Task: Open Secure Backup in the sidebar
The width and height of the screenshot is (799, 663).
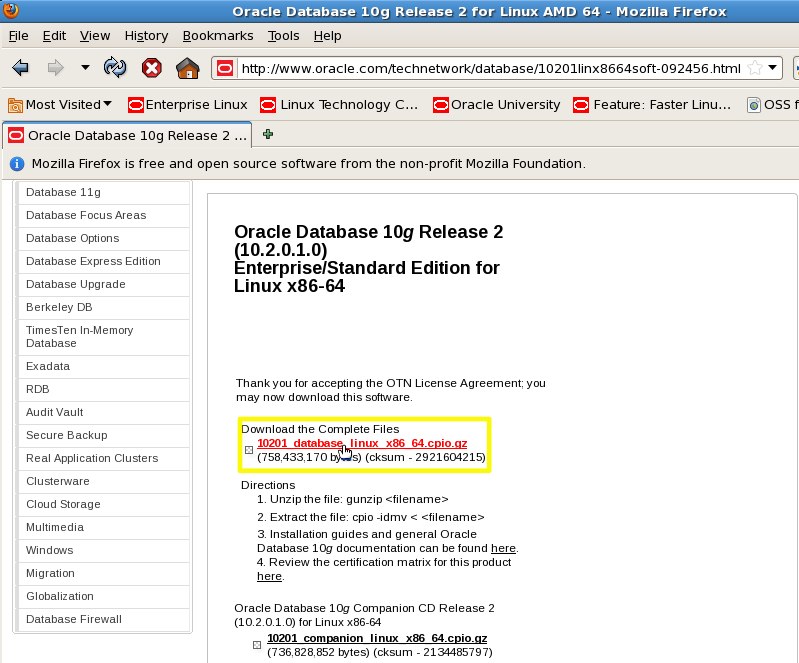Action: point(103,435)
